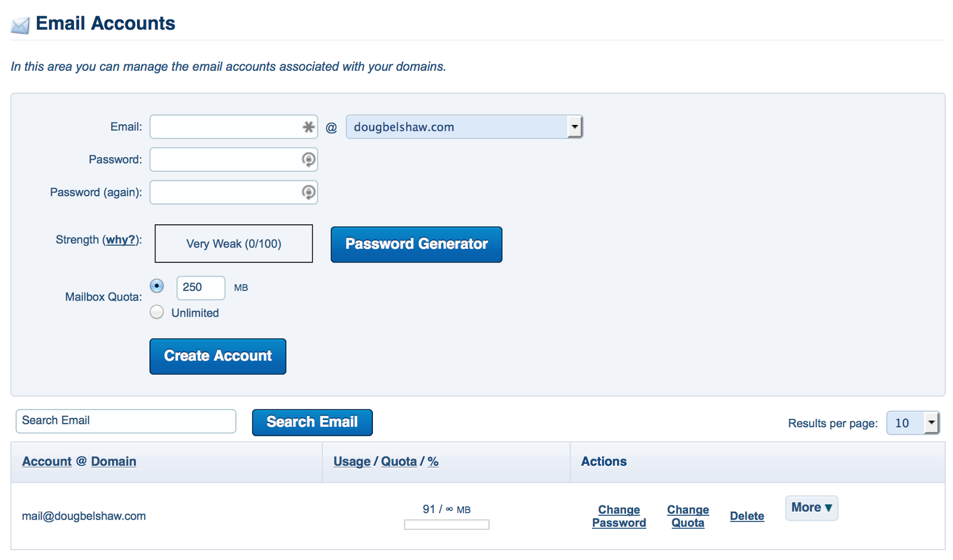Open Change Quota for the email account
The width and height of the screenshot is (953, 560).
point(687,515)
